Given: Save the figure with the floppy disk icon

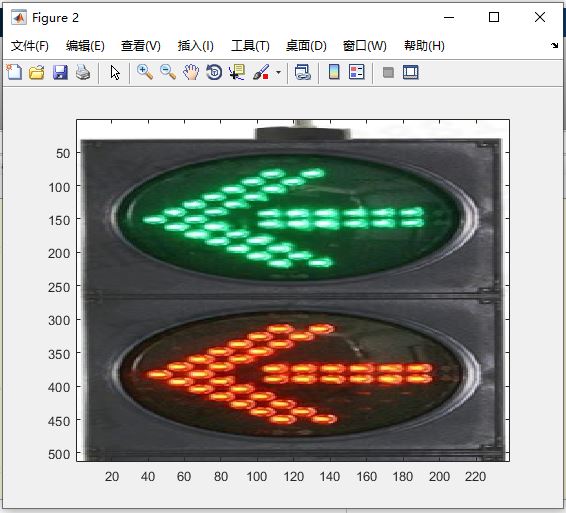Looking at the screenshot, I should [x=60, y=72].
